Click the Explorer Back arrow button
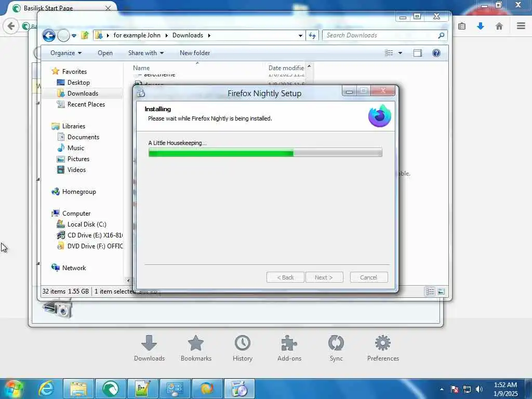Viewport: 532px width, 399px height. [49, 35]
